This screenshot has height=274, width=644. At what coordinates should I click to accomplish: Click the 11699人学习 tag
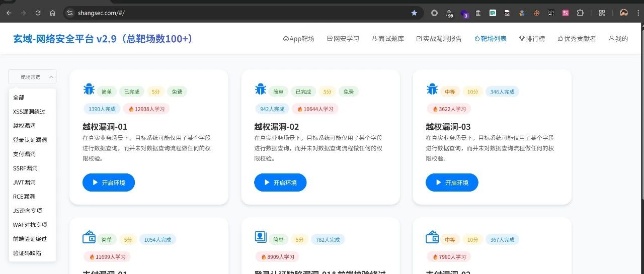coord(107,256)
